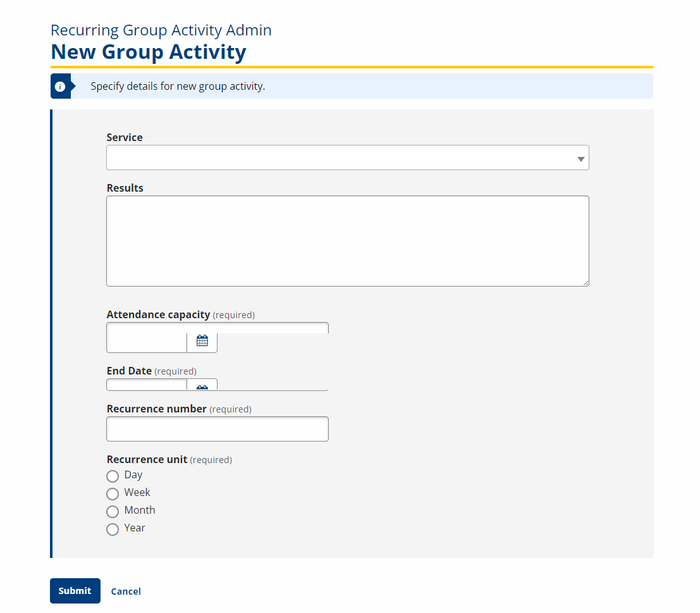Click the Recurrence number label
Viewport: 700px width, 613px height.
point(156,409)
